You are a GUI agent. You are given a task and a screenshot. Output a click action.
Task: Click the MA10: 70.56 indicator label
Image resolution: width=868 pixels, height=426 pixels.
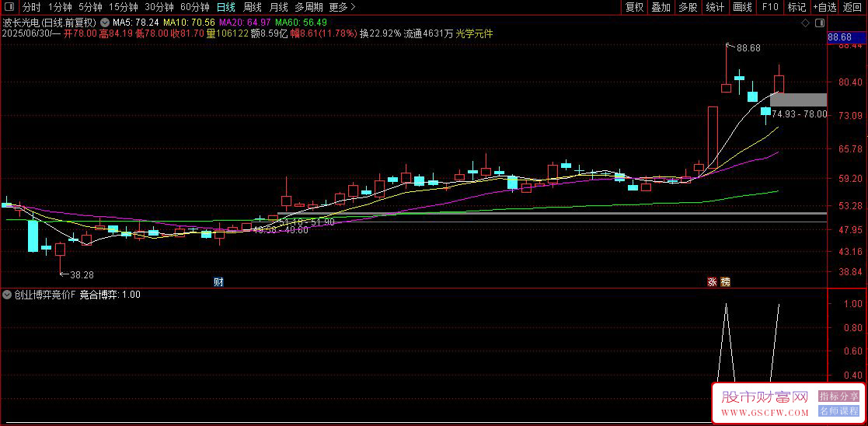click(x=189, y=23)
